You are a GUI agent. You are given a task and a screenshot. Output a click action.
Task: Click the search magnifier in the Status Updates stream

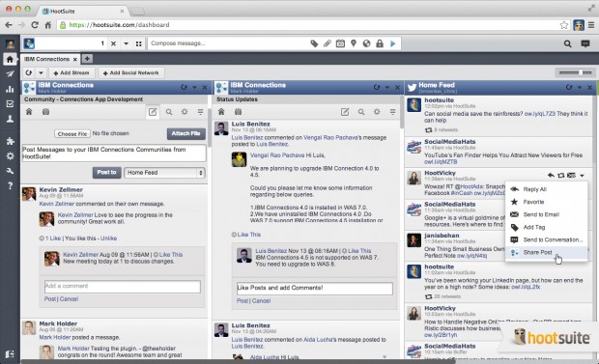pos(361,112)
